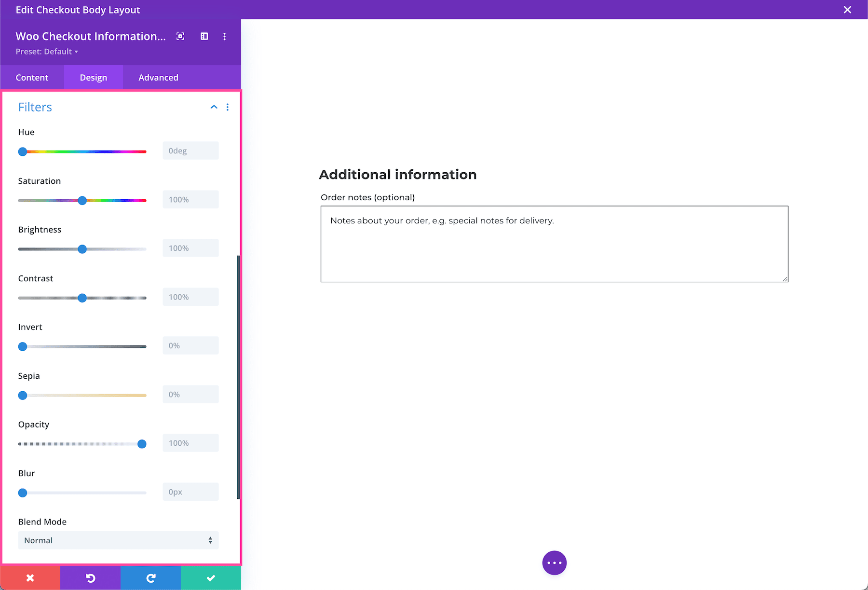
Task: Click the blue redo arrow button
Action: pos(150,578)
